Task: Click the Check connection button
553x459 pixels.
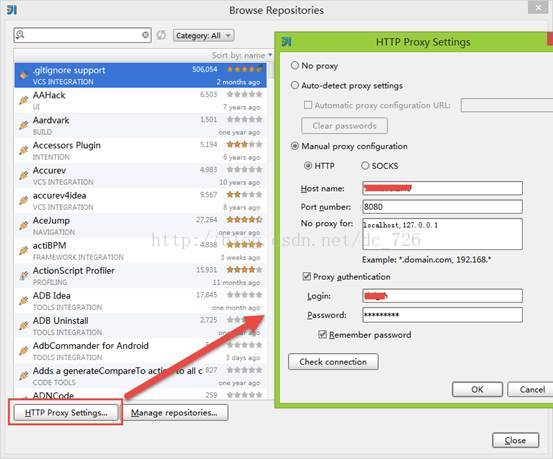Action: 333,362
